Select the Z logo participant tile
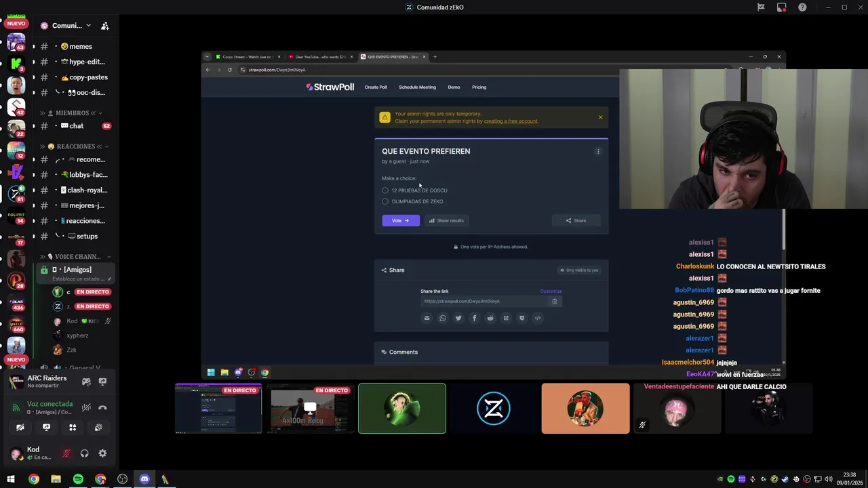 [x=494, y=409]
